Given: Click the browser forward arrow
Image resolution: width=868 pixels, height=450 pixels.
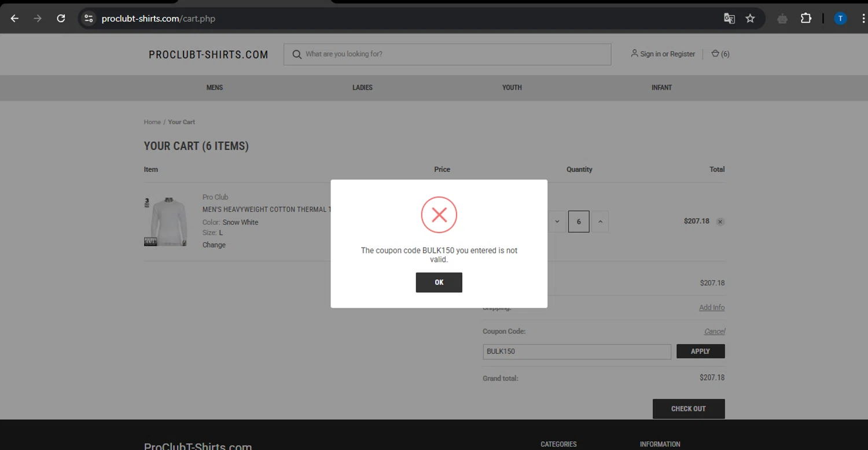Looking at the screenshot, I should (38, 19).
